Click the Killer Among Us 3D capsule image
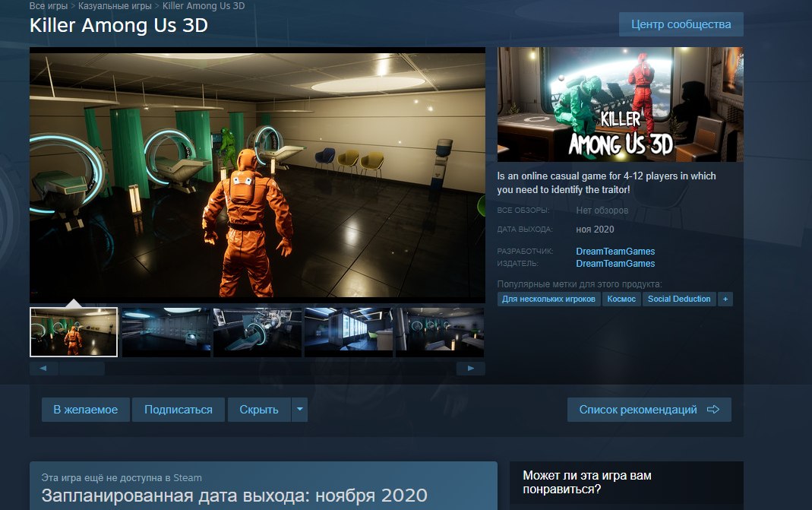The height and width of the screenshot is (510, 812). click(x=621, y=104)
